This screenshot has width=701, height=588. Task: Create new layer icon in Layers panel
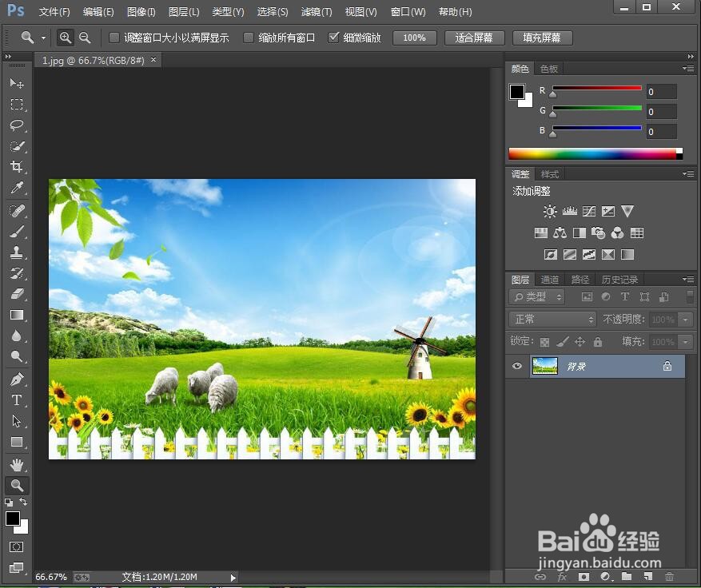[x=647, y=576]
